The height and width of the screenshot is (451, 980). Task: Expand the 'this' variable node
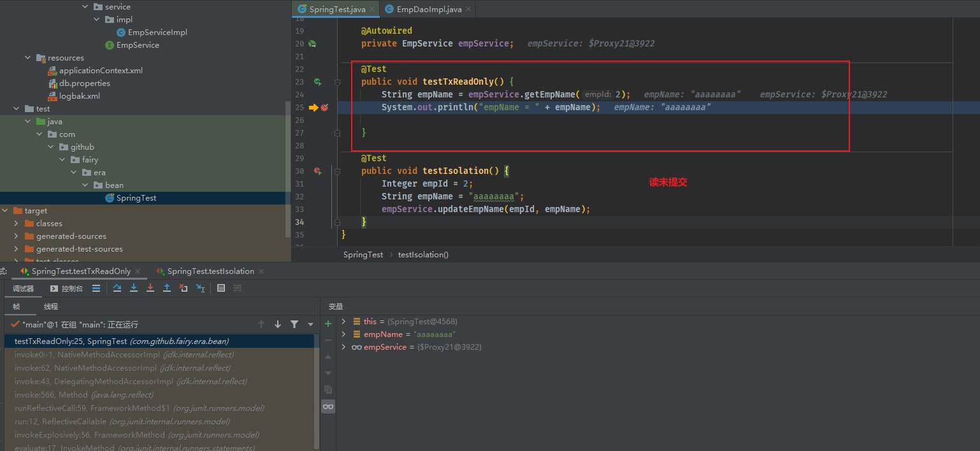point(343,321)
